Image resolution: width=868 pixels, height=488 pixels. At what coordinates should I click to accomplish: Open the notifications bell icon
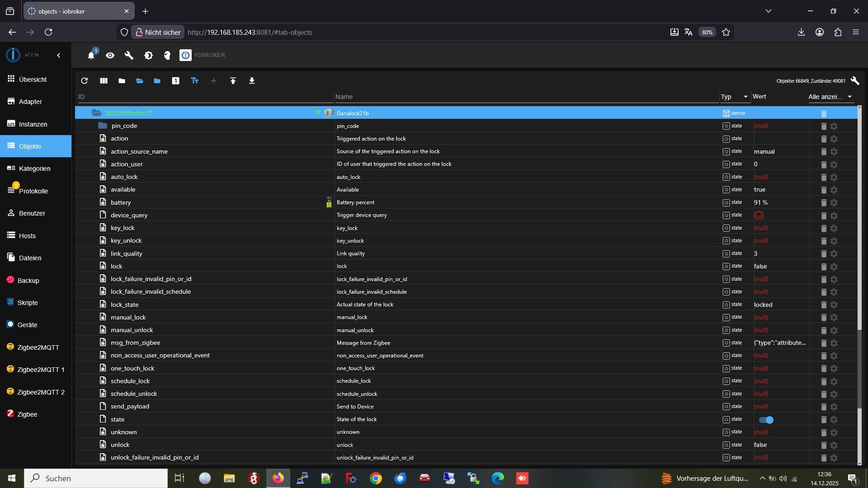click(91, 55)
